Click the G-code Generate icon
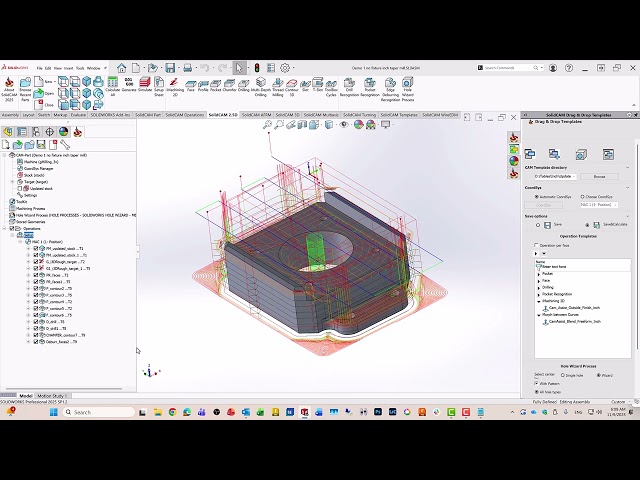The image size is (640, 480). click(129, 84)
